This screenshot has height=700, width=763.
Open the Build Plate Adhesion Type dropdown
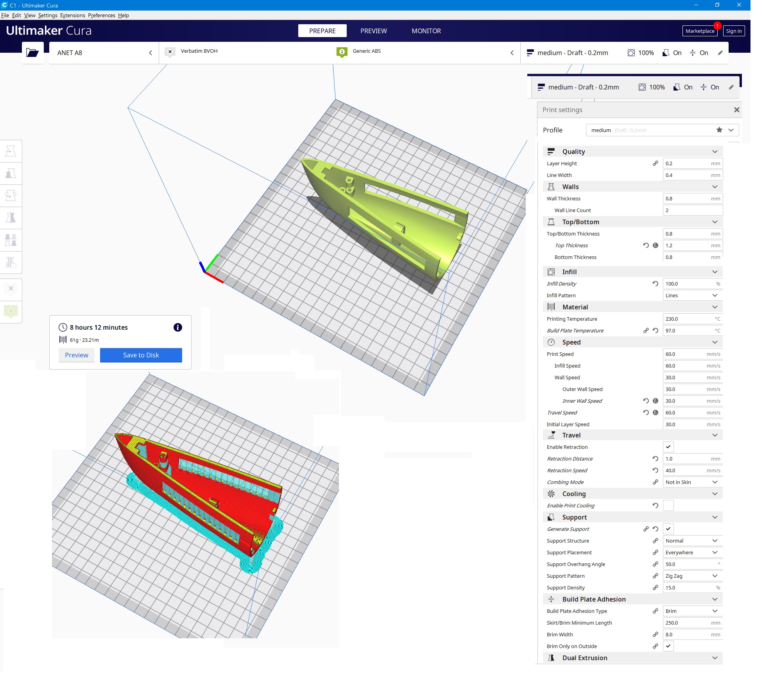pyautogui.click(x=692, y=611)
